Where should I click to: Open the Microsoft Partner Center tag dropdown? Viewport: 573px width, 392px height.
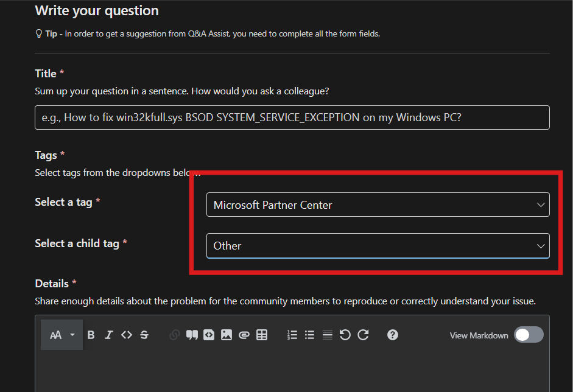378,205
